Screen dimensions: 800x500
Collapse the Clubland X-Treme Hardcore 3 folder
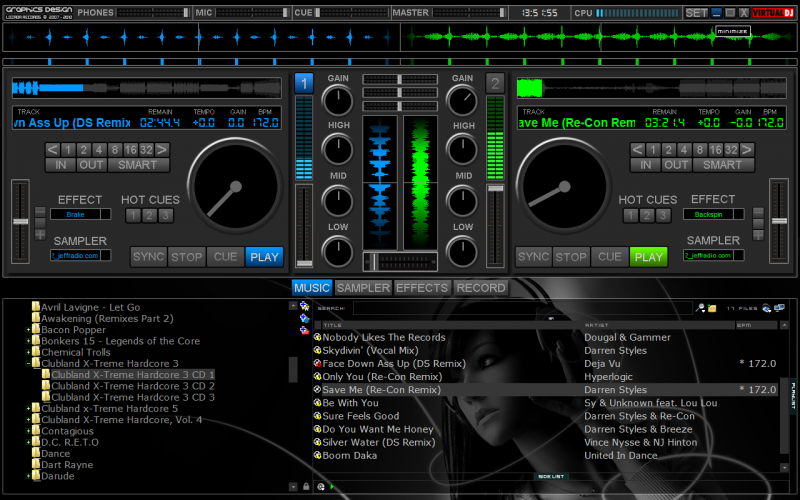tap(28, 364)
